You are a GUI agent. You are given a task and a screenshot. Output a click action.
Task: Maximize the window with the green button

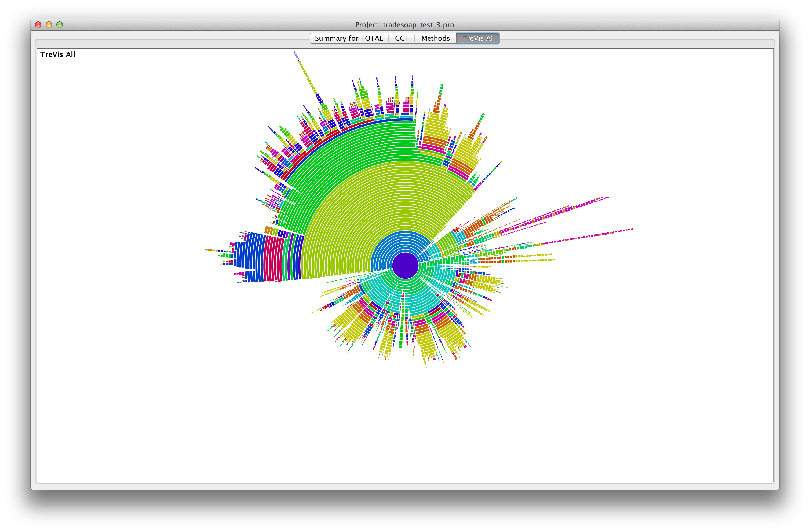(x=60, y=25)
